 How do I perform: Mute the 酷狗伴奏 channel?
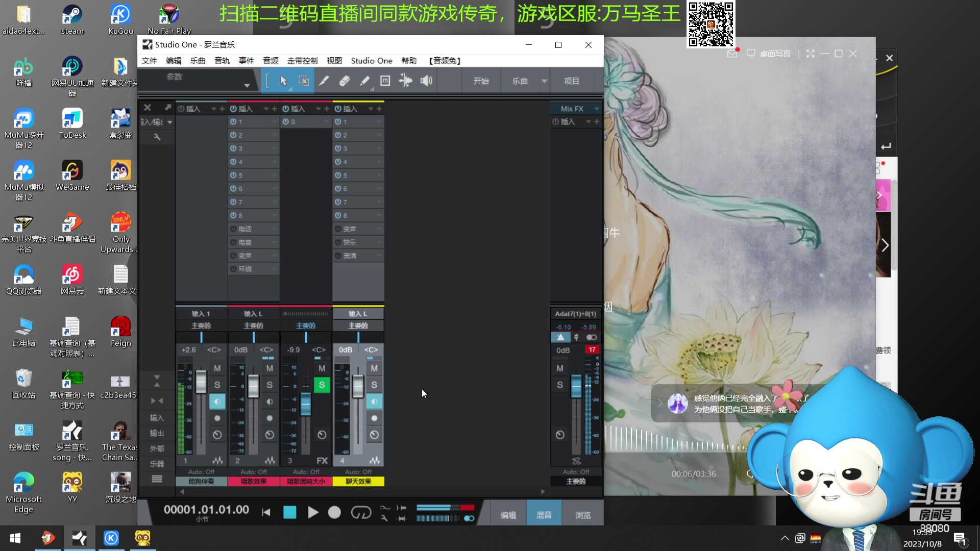(x=217, y=368)
